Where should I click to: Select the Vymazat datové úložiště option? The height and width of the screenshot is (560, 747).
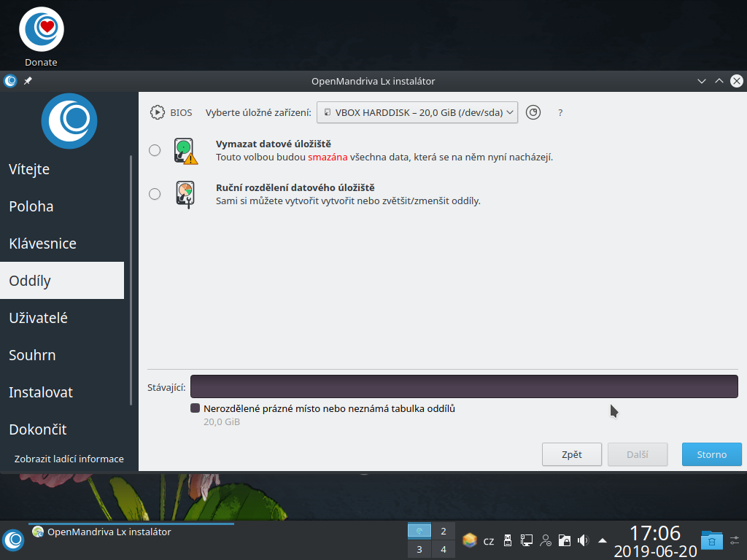pos(154,150)
